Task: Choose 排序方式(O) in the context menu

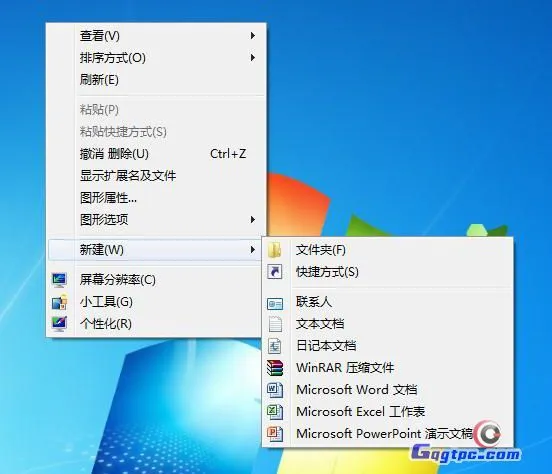Action: pyautogui.click(x=156, y=57)
